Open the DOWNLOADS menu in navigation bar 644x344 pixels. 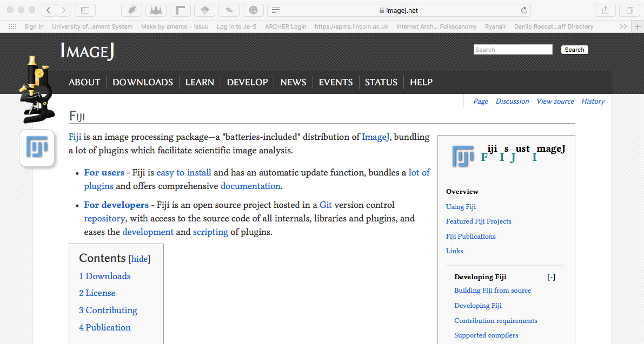click(x=143, y=82)
